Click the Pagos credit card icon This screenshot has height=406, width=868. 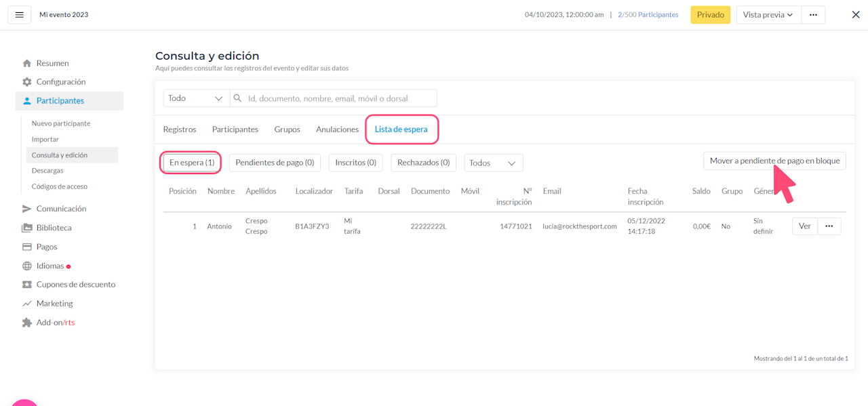(27, 247)
